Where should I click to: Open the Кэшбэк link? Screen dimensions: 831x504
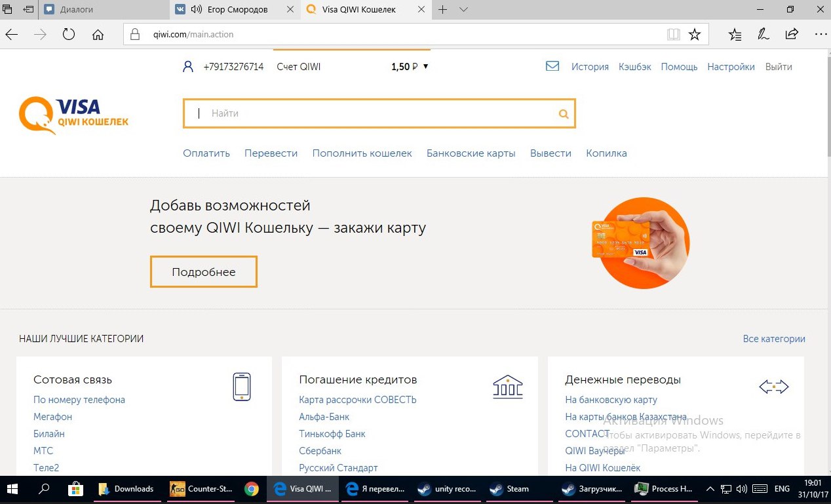635,67
